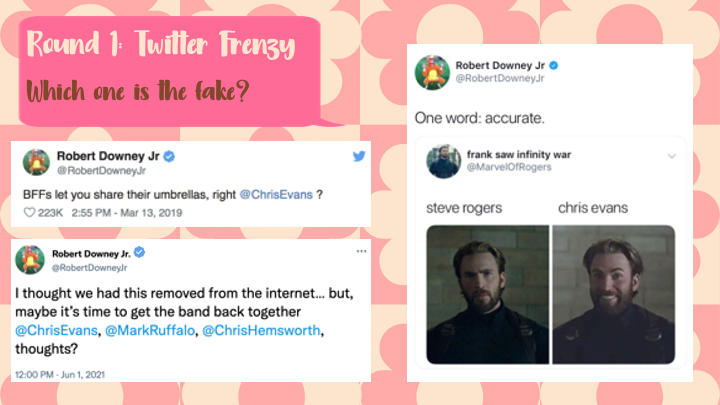Open the @MarkRuffalo mention link

click(150, 331)
